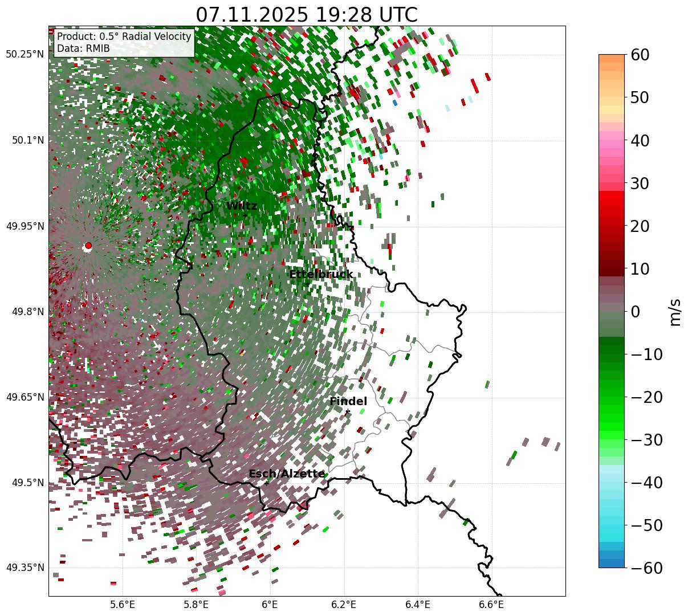Click the 49.65°N latitude tick label
The height and width of the screenshot is (616, 688).
coord(25,397)
